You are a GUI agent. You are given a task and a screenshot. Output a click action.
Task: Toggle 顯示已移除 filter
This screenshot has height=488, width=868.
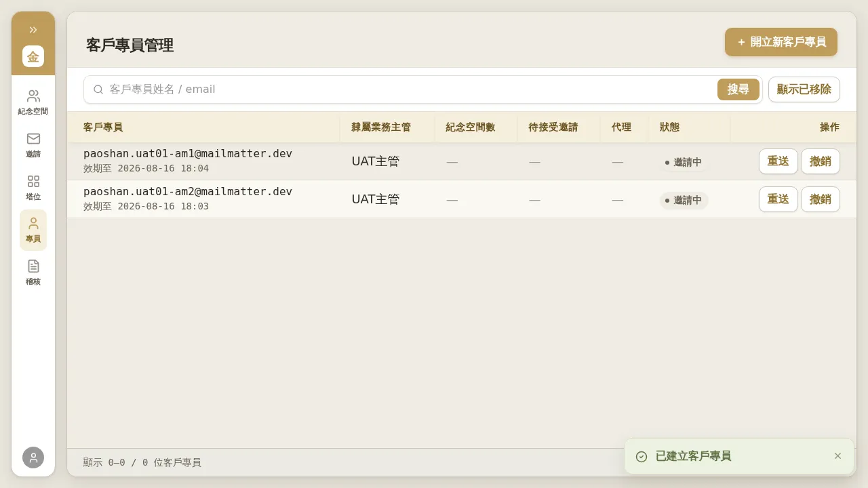[804, 89]
